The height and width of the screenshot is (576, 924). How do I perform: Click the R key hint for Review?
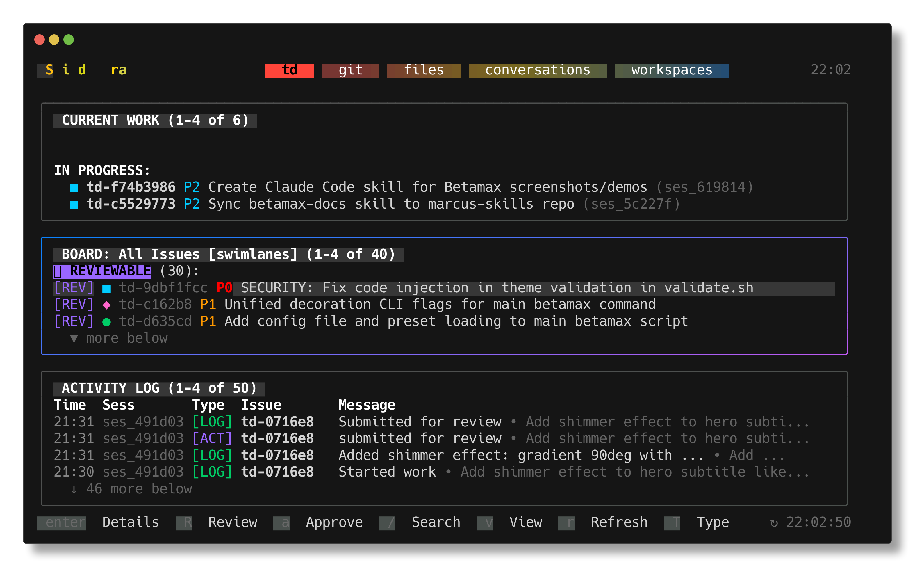(x=183, y=523)
